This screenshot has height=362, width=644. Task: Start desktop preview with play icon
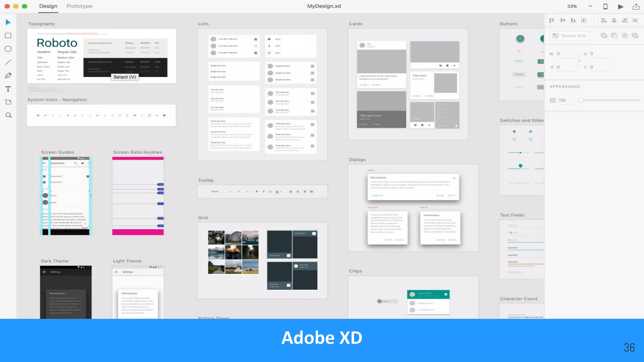[620, 6]
